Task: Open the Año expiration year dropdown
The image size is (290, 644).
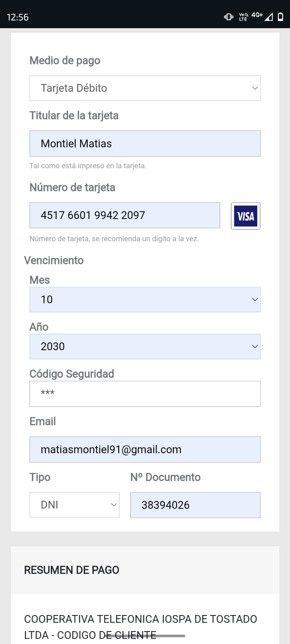Action: pyautogui.click(x=145, y=347)
